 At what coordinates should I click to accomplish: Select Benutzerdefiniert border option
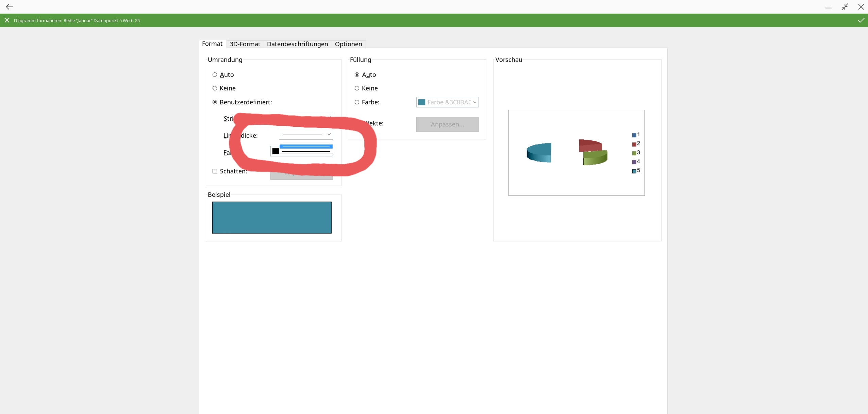pos(242,102)
